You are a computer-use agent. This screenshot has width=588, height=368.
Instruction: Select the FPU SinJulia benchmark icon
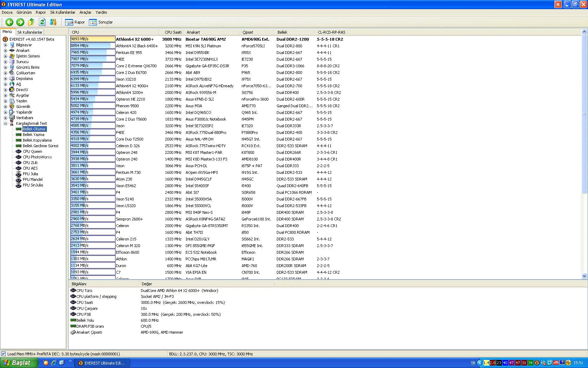coord(19,185)
